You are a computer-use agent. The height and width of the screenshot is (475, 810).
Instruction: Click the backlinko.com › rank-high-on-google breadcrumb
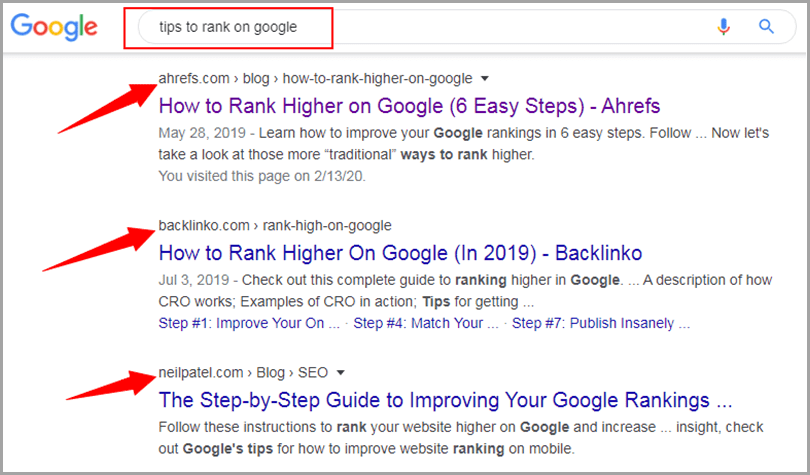coord(275,226)
